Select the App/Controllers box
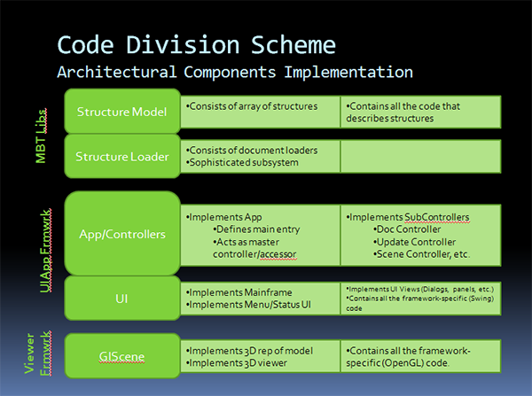 (122, 234)
